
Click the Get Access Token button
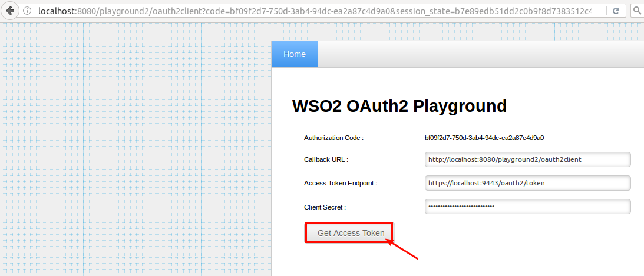pyautogui.click(x=351, y=233)
